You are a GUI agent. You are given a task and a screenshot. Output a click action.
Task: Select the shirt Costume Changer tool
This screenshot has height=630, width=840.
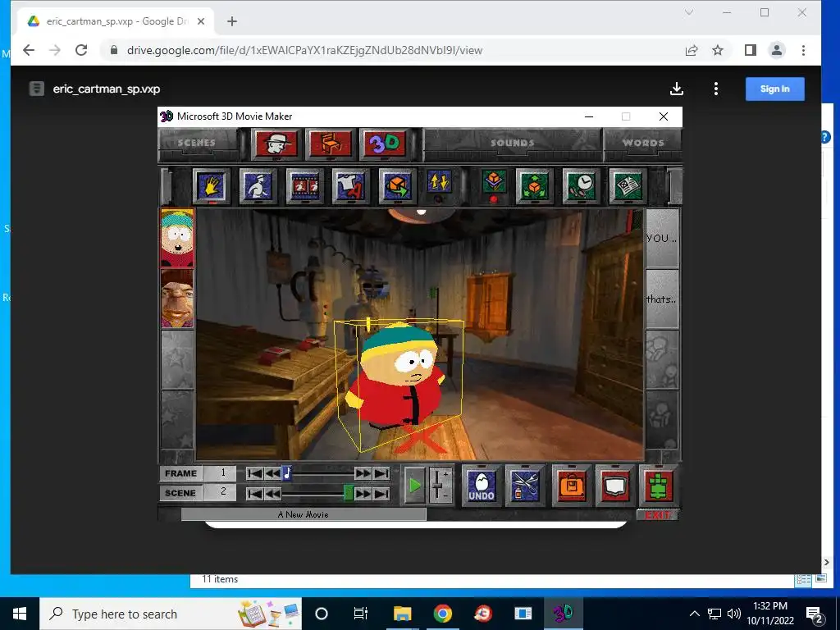click(x=351, y=186)
